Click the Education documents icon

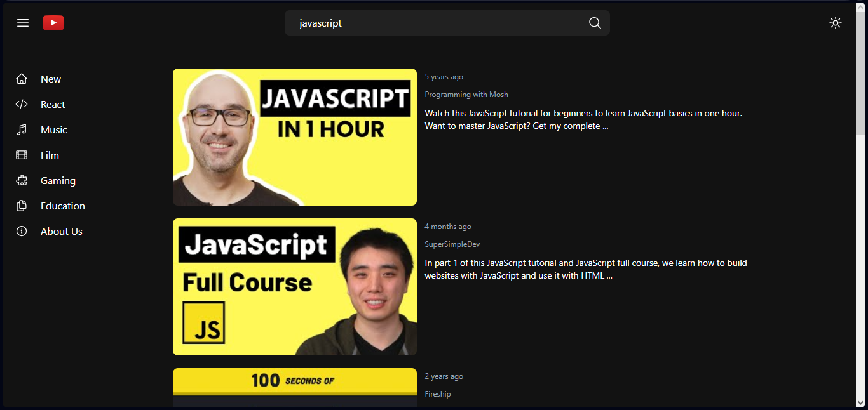point(22,206)
